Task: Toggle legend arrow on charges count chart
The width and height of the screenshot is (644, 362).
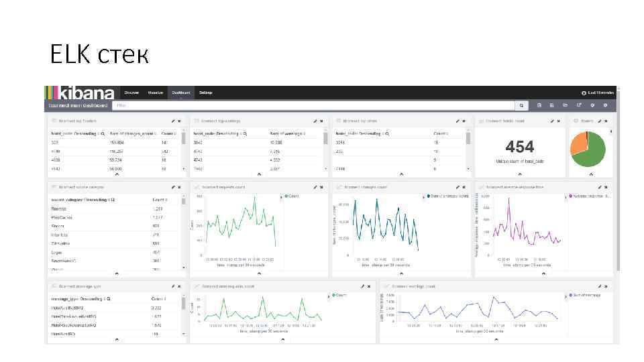Action: (x=423, y=197)
